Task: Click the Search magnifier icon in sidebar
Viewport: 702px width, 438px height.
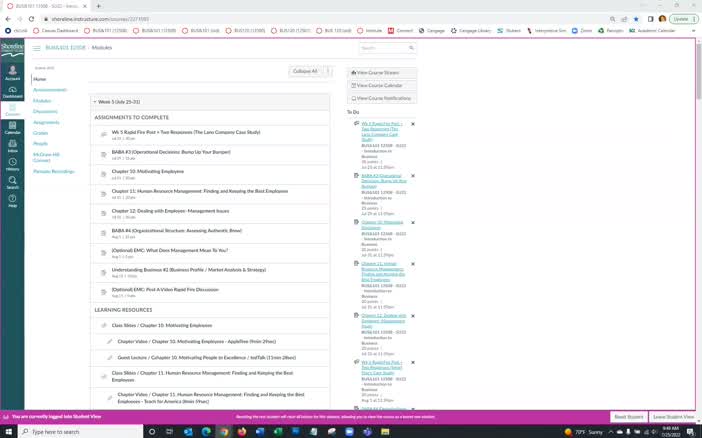Action: [x=12, y=182]
